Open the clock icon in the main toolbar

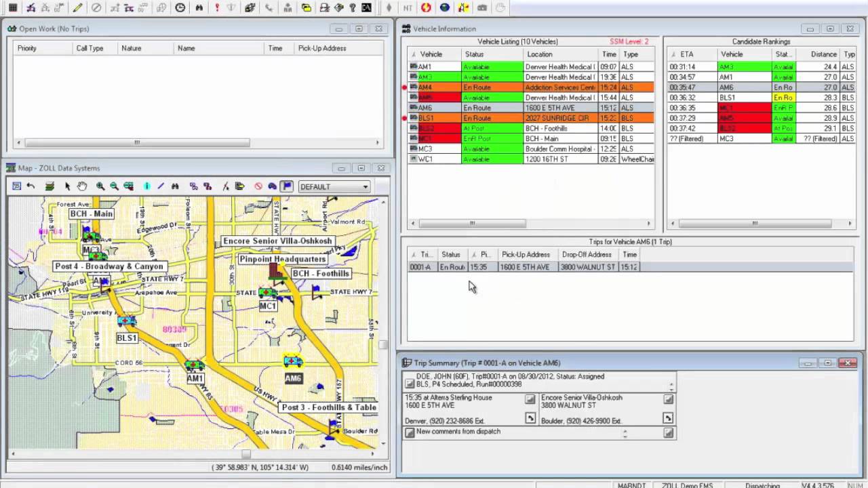180,7
